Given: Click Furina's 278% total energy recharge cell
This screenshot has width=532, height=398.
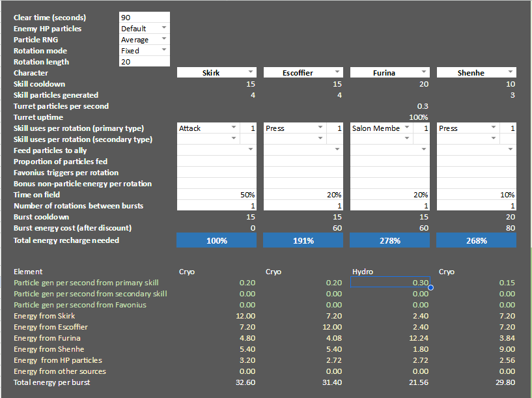Looking at the screenshot, I should click(390, 240).
